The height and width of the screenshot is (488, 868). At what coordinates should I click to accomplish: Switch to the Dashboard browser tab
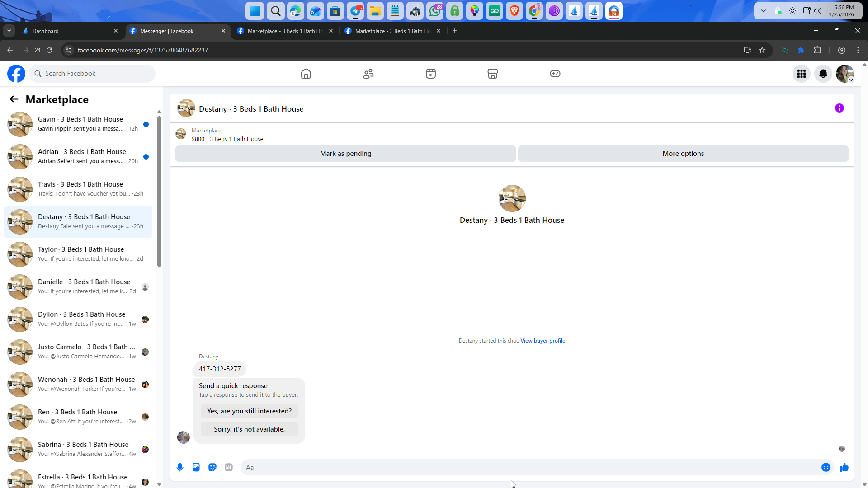[x=70, y=31]
